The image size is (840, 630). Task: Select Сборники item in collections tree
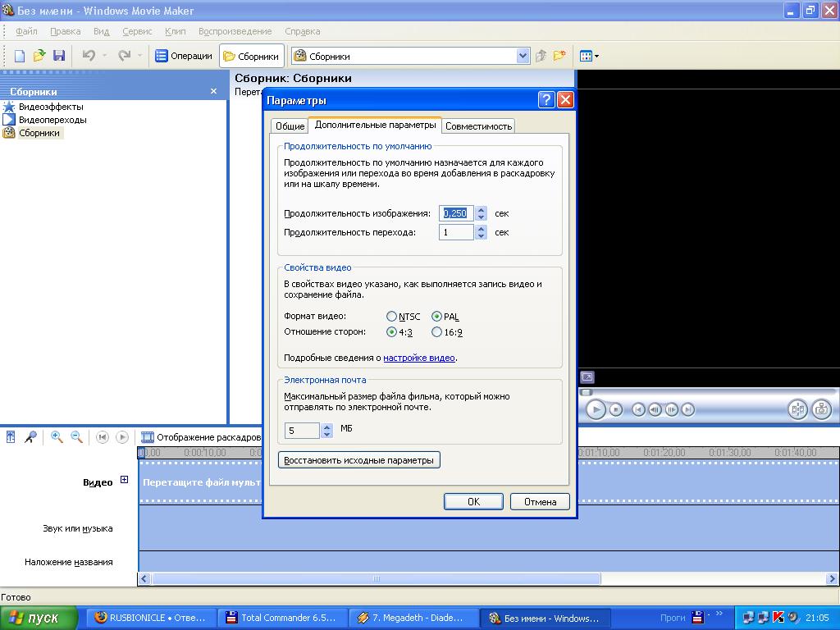(39, 133)
